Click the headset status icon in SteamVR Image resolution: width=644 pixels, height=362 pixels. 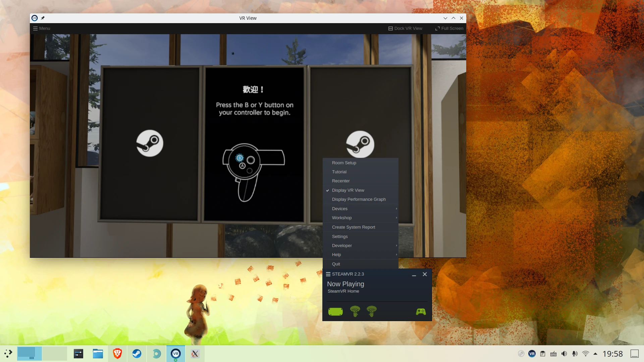pos(335,312)
